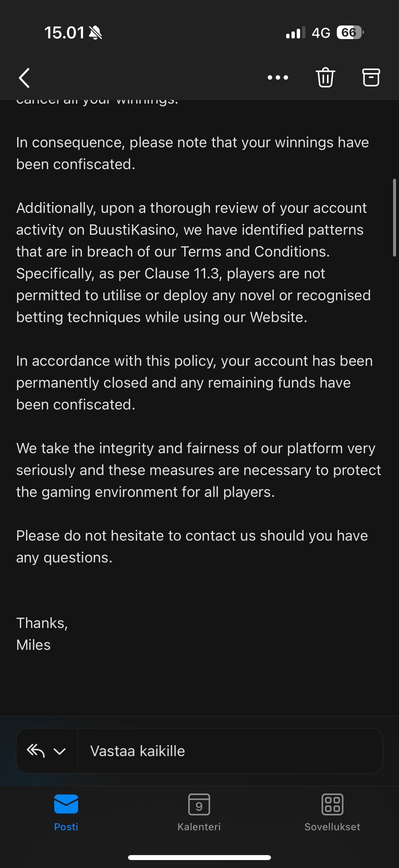399x868 pixels.
Task: Tap the 4G cellular signal indicator
Action: click(321, 33)
